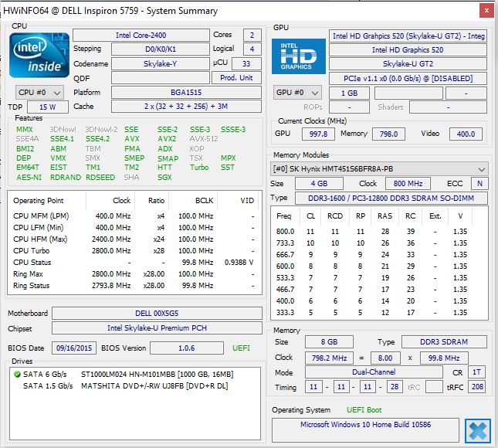Click the Dual-Channel mode field

[374, 372]
